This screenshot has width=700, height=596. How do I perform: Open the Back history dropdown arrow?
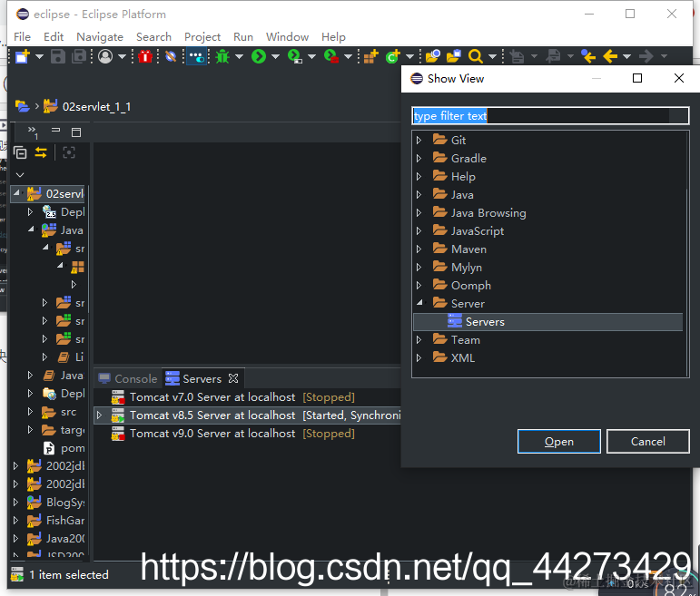[627, 56]
